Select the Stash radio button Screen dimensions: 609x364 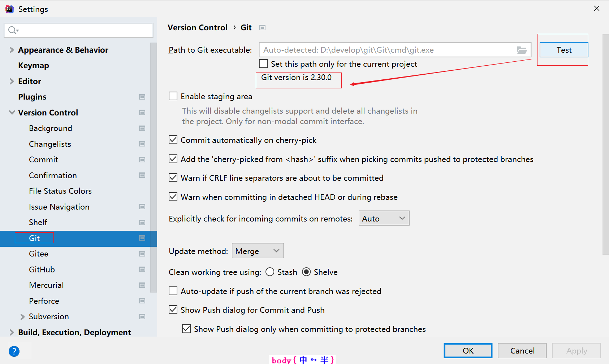click(270, 272)
